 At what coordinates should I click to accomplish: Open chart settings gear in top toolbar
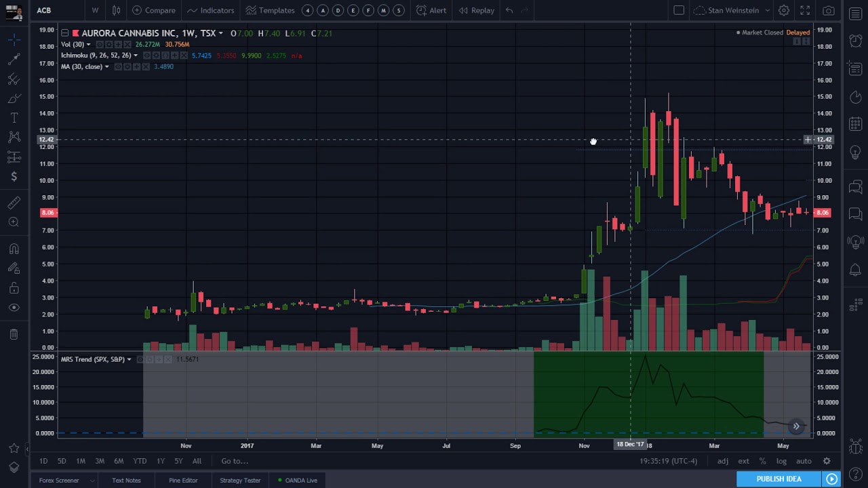click(x=783, y=10)
